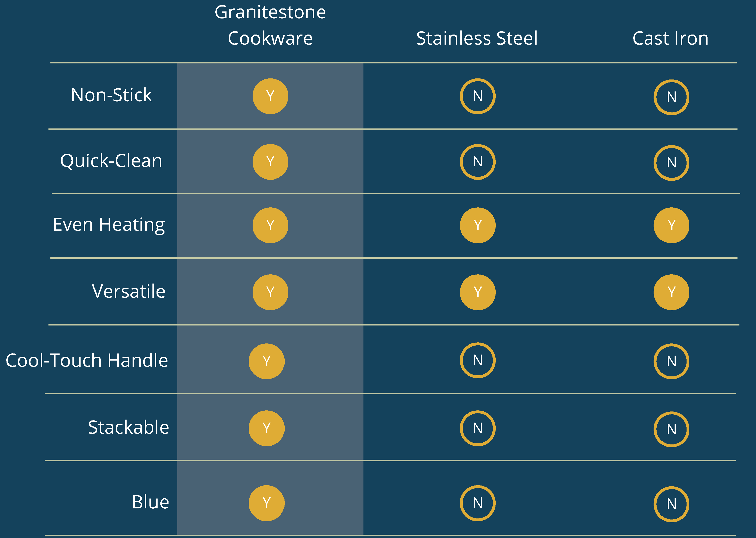Click Cast Iron Blue N badge
Viewport: 756px width, 538px height.
tap(671, 504)
